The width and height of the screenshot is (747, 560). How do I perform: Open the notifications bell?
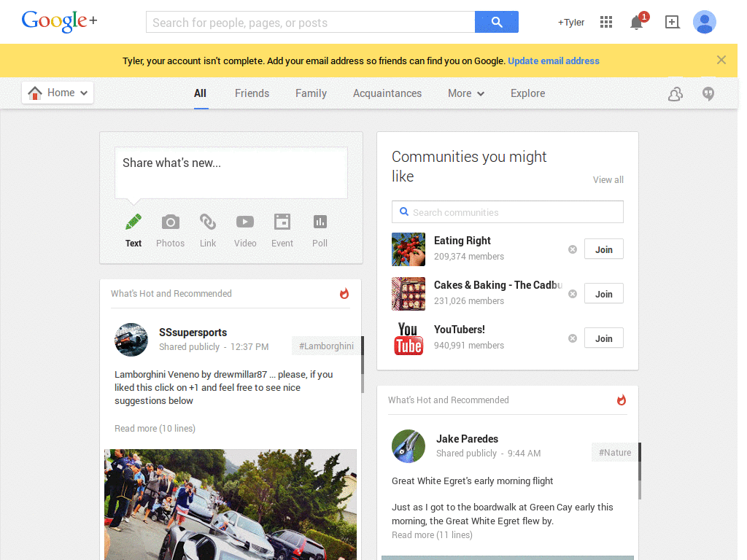tap(637, 22)
